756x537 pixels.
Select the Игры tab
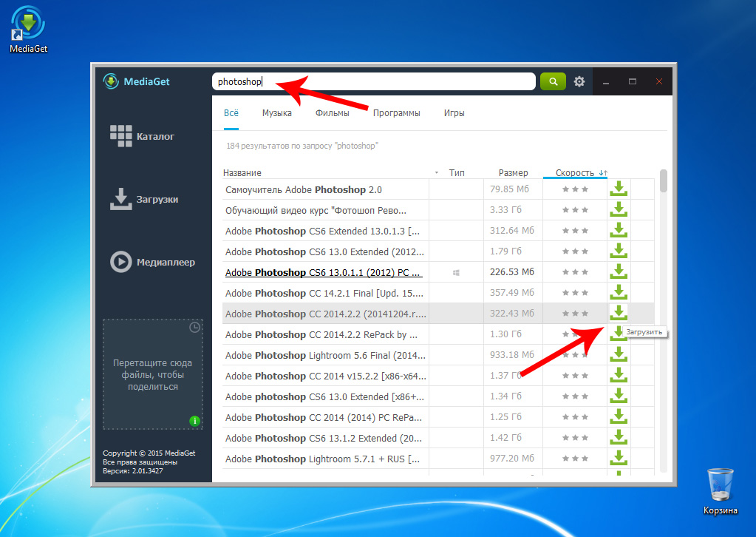(x=454, y=113)
